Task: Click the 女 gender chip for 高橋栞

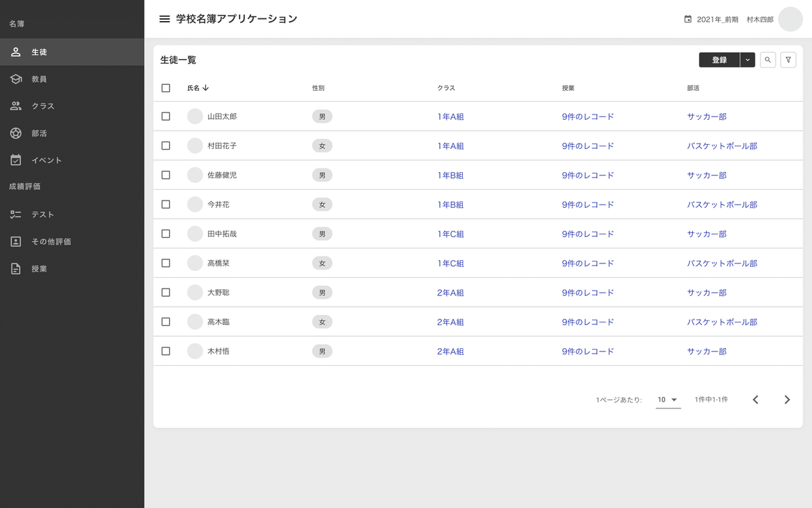Action: tap(322, 263)
